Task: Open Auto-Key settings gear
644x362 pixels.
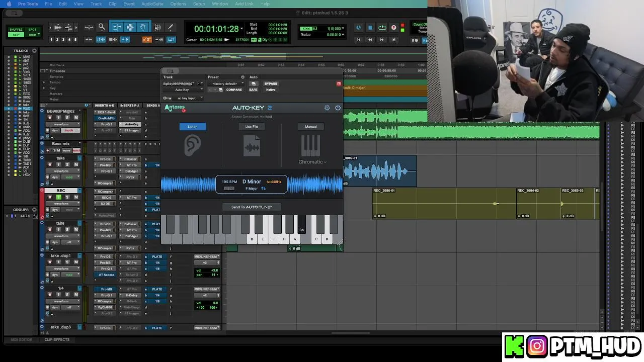Action: click(x=327, y=108)
